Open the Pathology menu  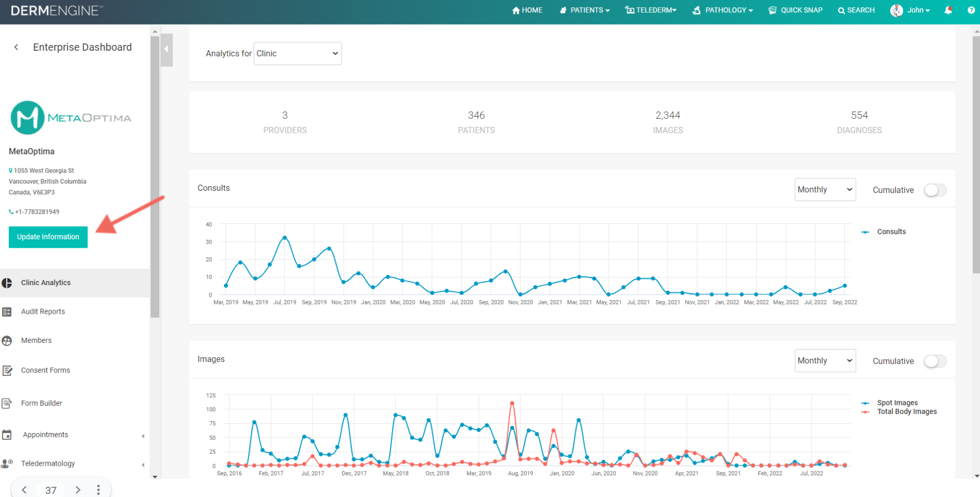coord(722,10)
